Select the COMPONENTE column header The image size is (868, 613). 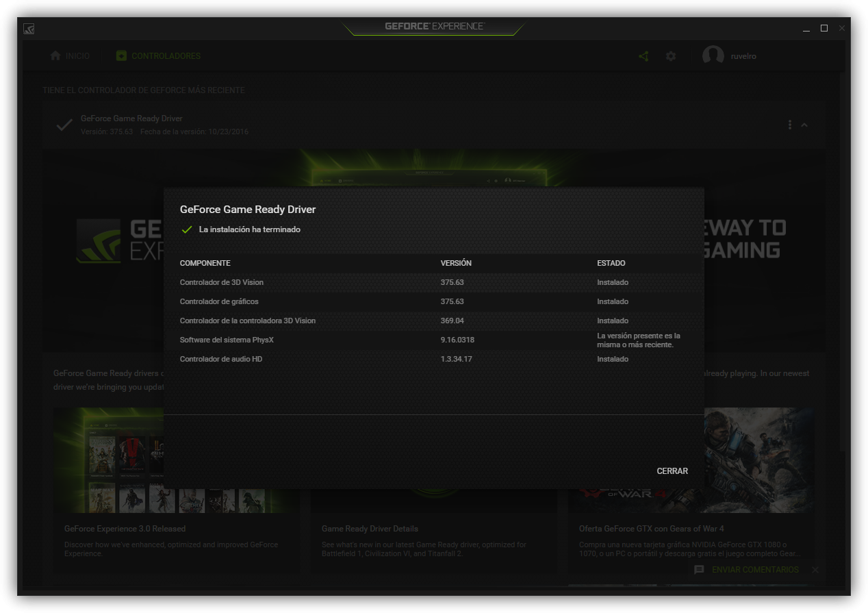coord(205,263)
